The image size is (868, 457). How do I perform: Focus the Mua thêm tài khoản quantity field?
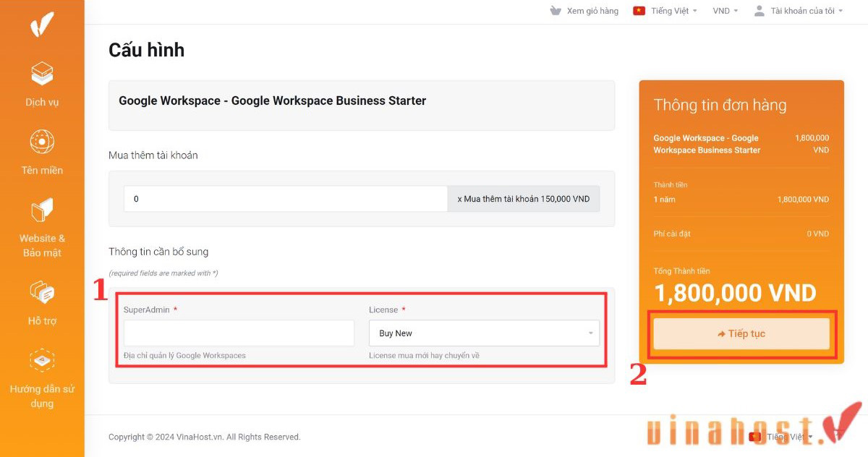point(286,199)
